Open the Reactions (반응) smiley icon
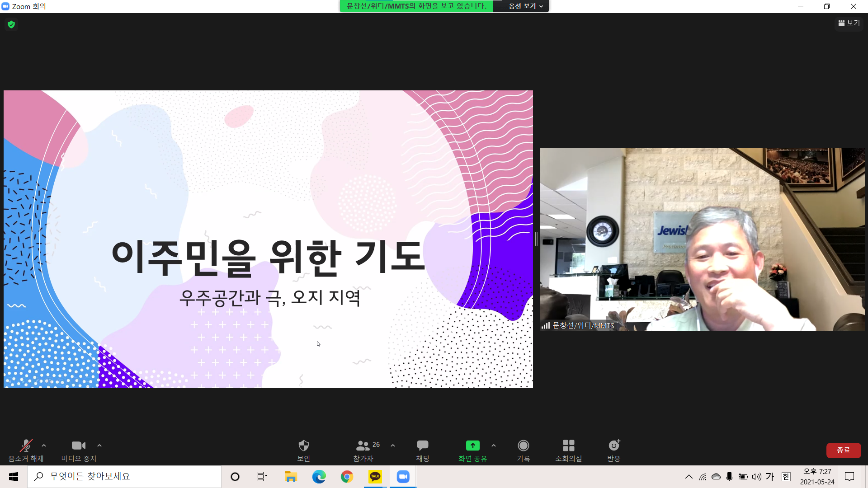This screenshot has height=488, width=868. 613,446
